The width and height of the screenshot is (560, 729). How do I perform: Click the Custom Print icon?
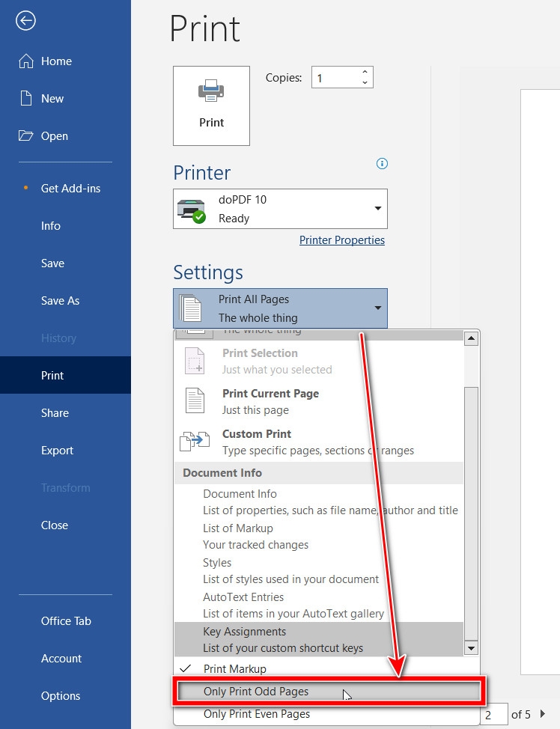195,441
